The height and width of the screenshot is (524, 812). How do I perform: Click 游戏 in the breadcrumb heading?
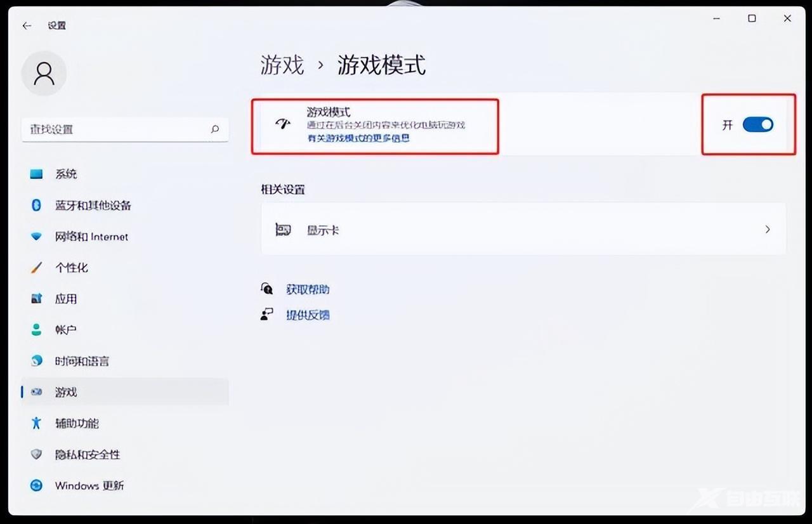[x=282, y=65]
